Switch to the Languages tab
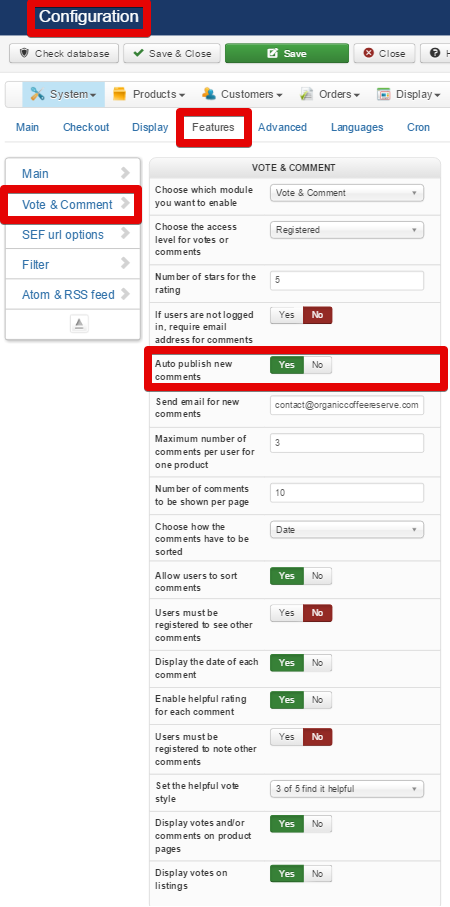This screenshot has width=450, height=907. tap(357, 127)
